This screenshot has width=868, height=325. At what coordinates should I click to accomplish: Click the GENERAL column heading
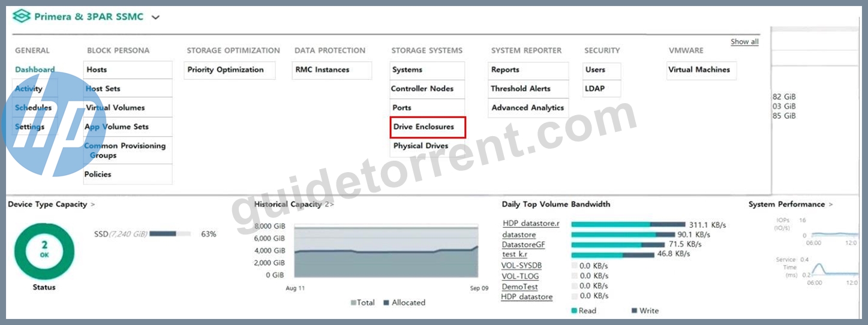[32, 51]
